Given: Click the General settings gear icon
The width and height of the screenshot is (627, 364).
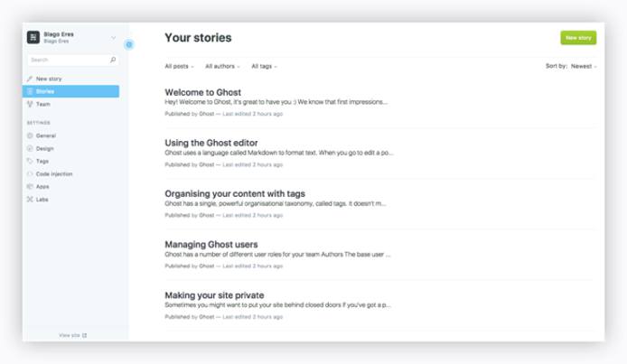Looking at the screenshot, I should pyautogui.click(x=30, y=135).
